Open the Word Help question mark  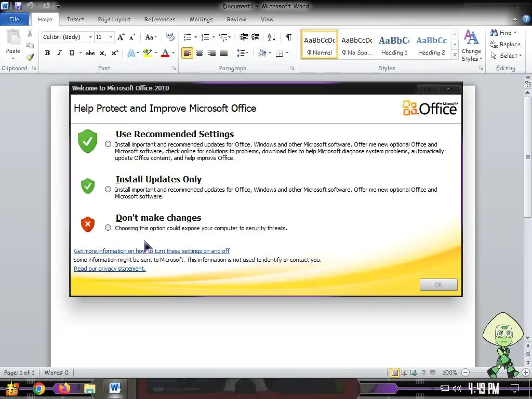click(x=526, y=19)
